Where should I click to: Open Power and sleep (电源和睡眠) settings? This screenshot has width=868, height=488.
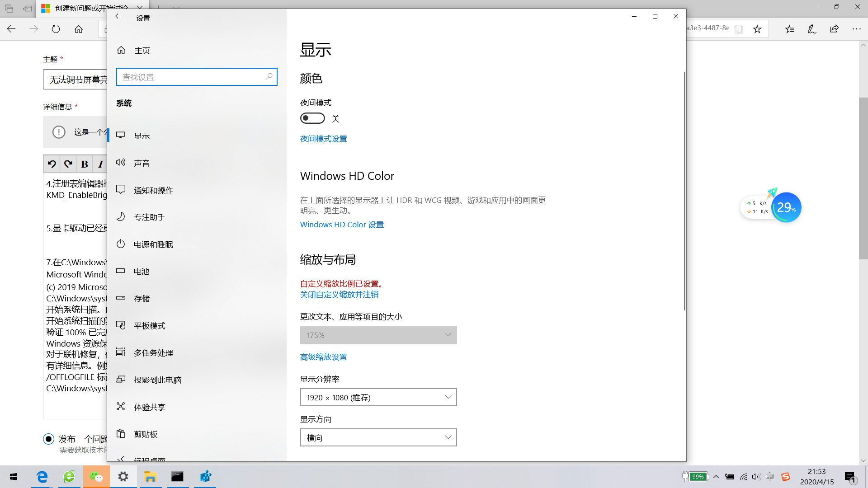pos(153,244)
